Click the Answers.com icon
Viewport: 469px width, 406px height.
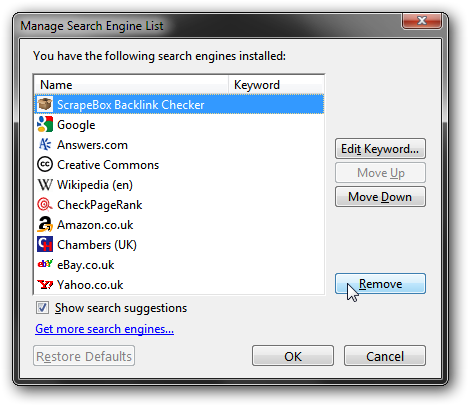(45, 144)
